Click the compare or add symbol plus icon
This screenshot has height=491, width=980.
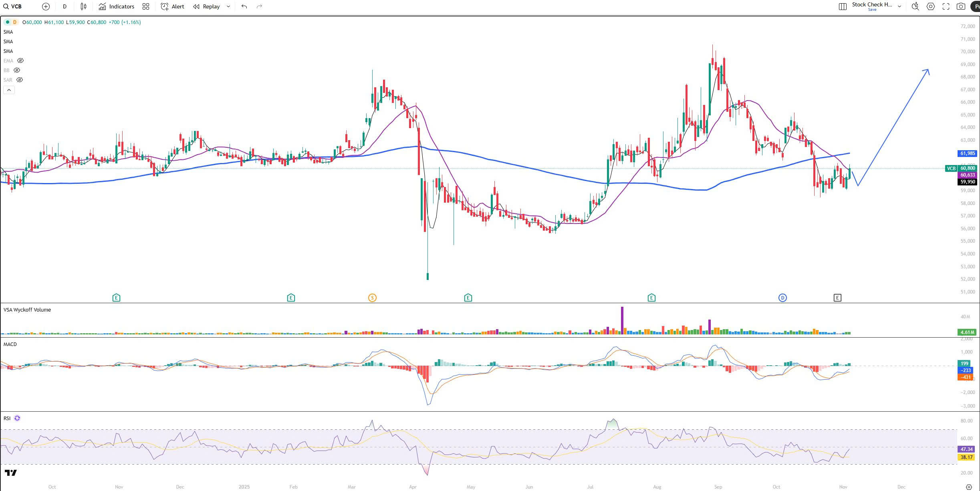(x=46, y=6)
